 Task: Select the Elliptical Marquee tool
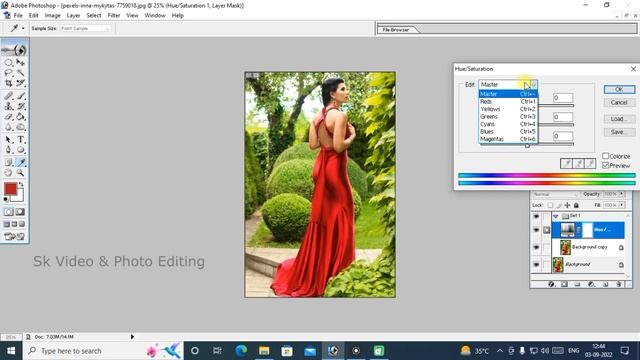coord(8,62)
